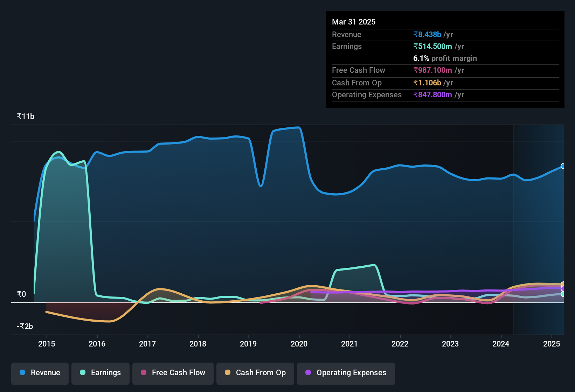This screenshot has height=392, width=575.
Task: Click the Cash From Op tooltip label
Action: (x=357, y=83)
